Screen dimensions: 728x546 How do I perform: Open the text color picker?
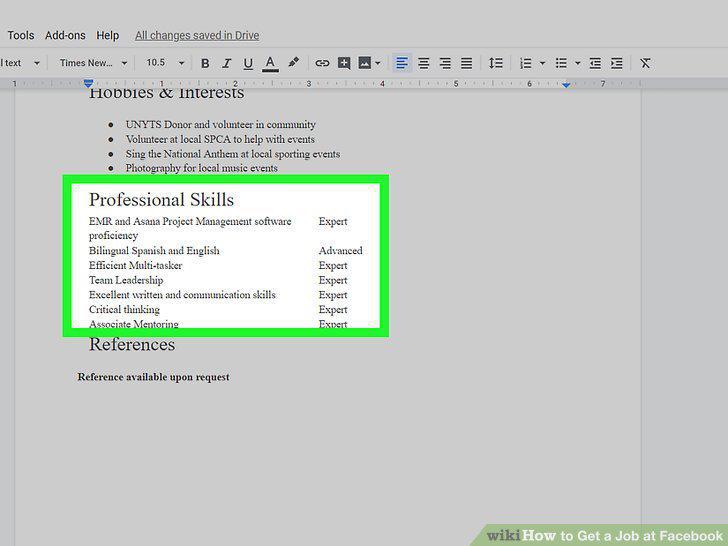pyautogui.click(x=270, y=63)
